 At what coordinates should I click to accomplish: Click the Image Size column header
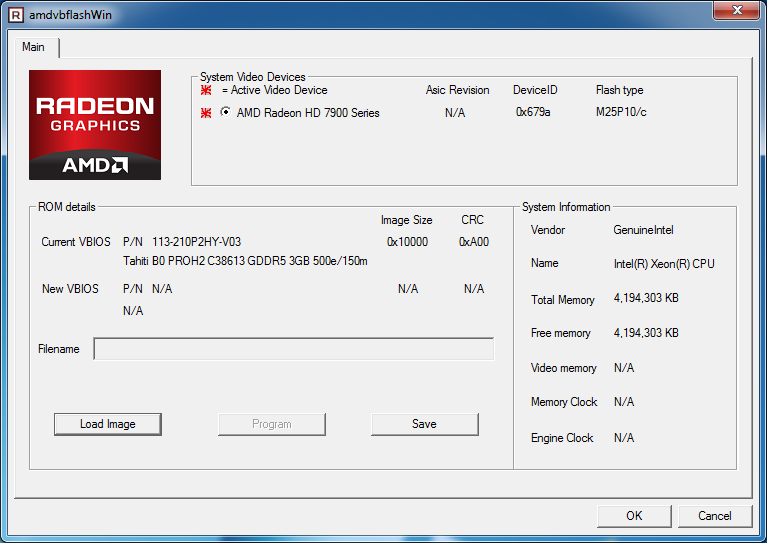(x=406, y=220)
